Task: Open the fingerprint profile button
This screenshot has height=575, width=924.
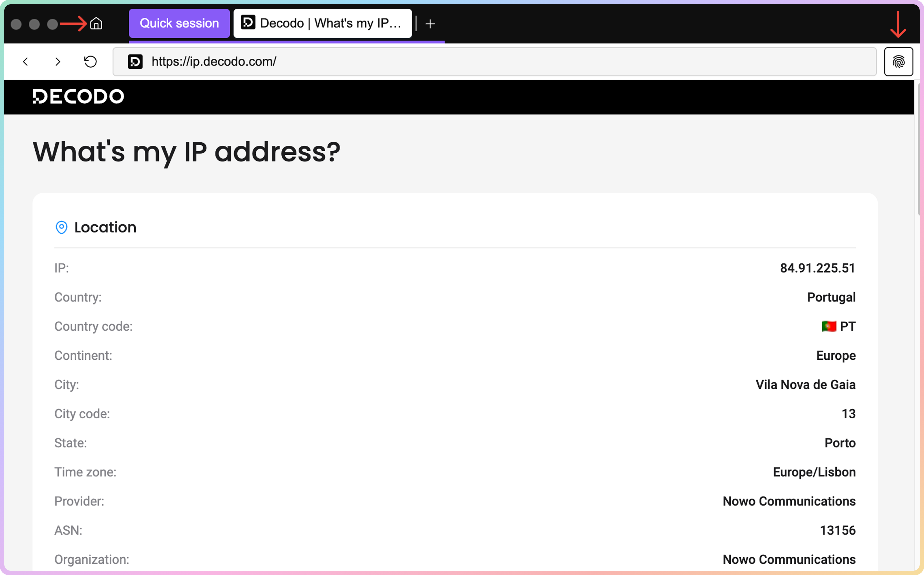Action: [898, 62]
